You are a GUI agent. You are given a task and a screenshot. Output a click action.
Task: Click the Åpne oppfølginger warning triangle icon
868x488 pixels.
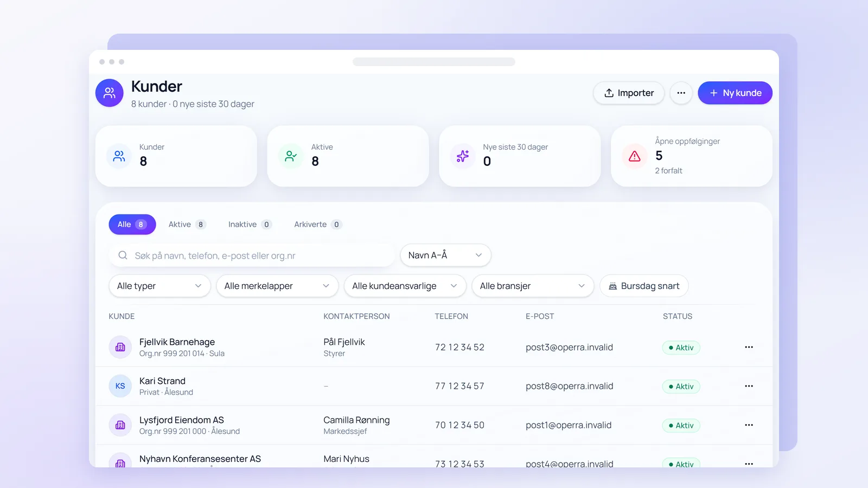pyautogui.click(x=634, y=156)
